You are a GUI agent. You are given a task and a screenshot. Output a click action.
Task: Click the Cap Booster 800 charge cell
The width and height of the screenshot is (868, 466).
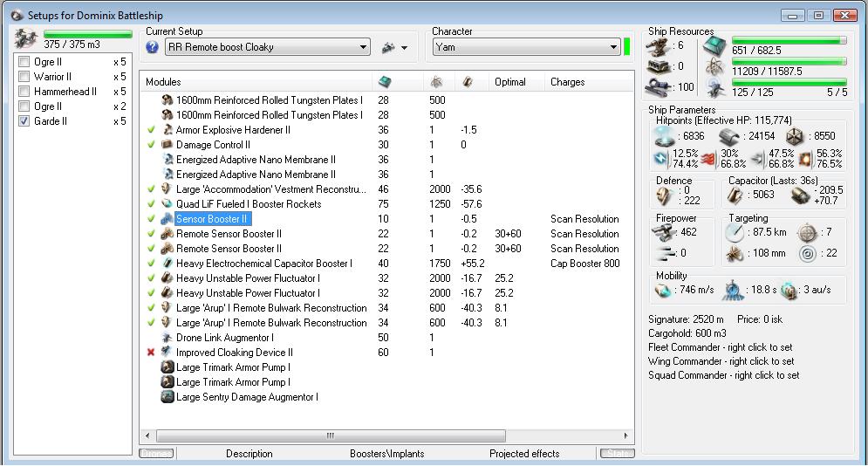click(x=585, y=264)
